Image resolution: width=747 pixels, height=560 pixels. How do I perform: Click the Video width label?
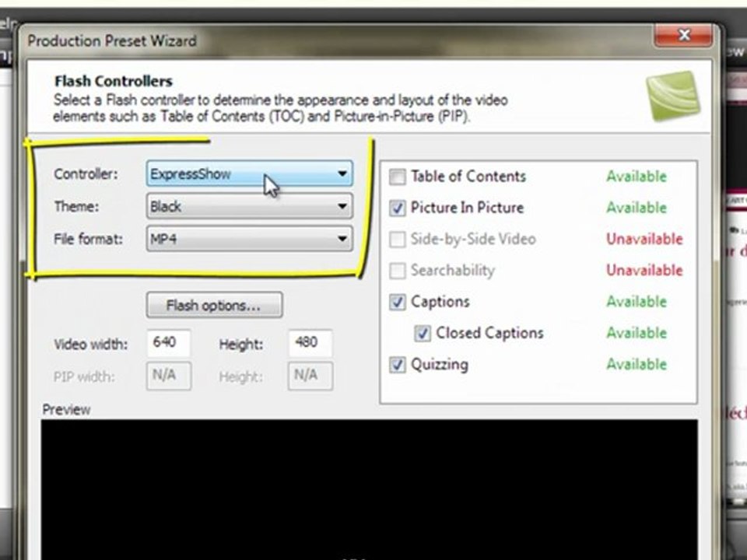tap(90, 345)
